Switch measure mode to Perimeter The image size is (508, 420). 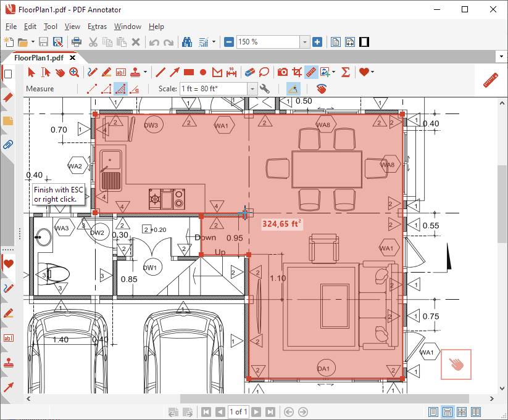(x=106, y=89)
